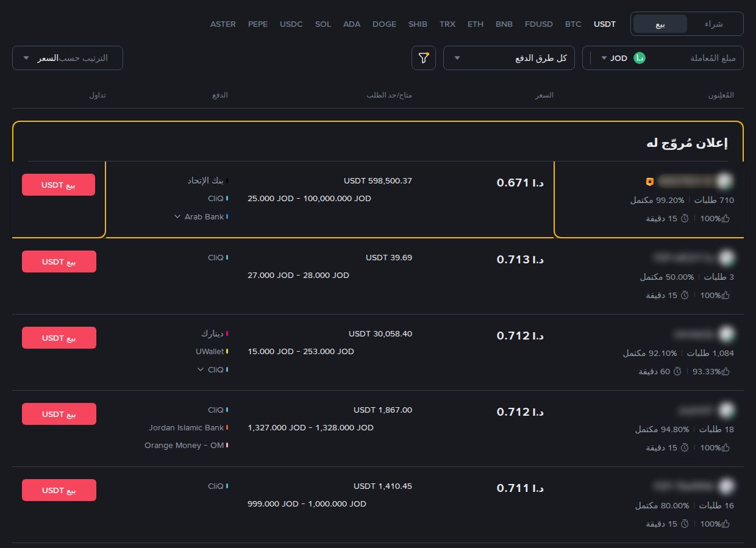
Task: Click the clock icon next to 60 دقيقة
Action: [x=677, y=371]
